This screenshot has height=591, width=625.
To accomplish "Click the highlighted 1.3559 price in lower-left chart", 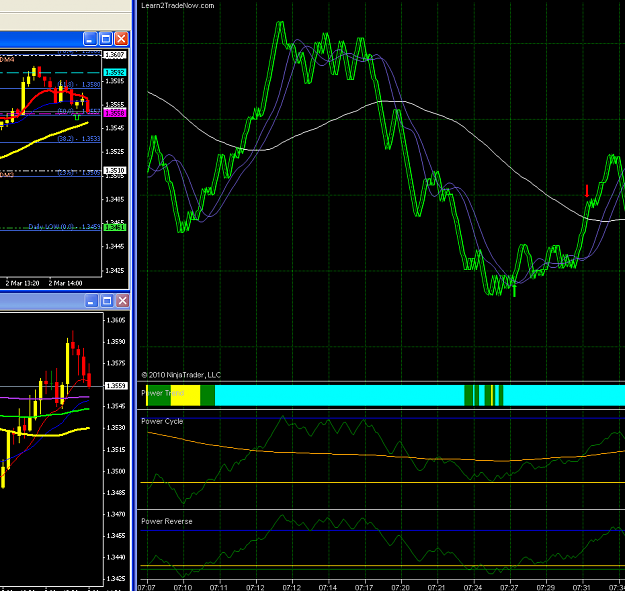I will (x=116, y=386).
